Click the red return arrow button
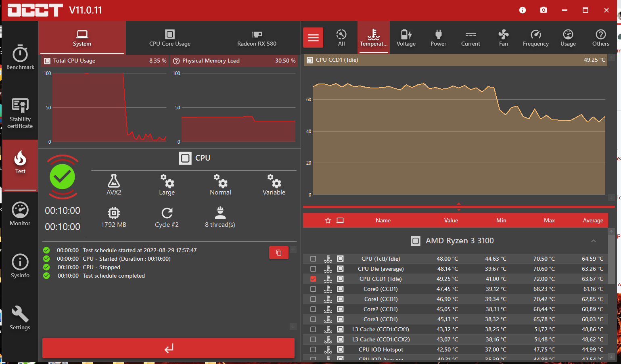621x364 pixels. [x=168, y=348]
